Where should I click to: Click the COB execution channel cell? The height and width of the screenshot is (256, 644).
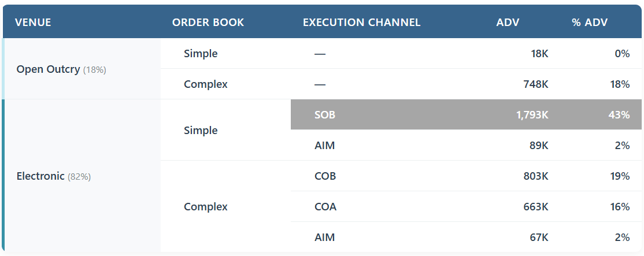tap(325, 176)
